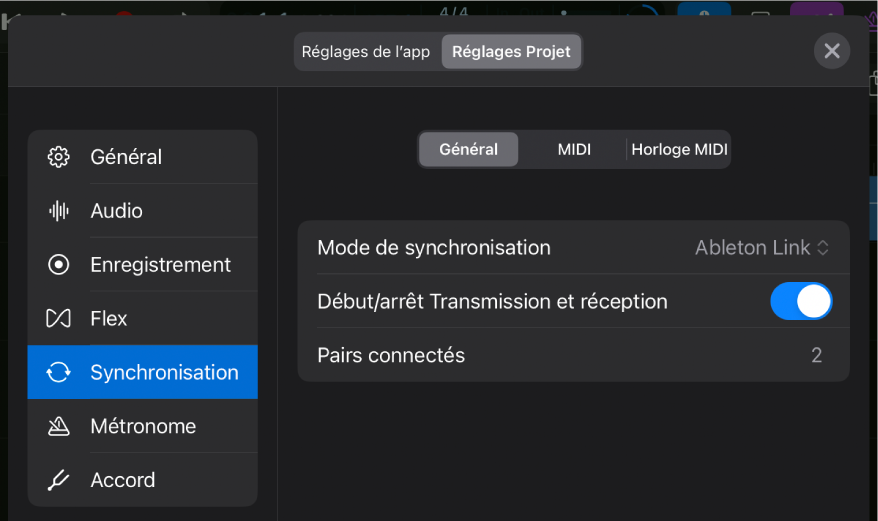Click the Début/arrêt Transmission et réception label
Screen dimensions: 878x521
pos(492,301)
